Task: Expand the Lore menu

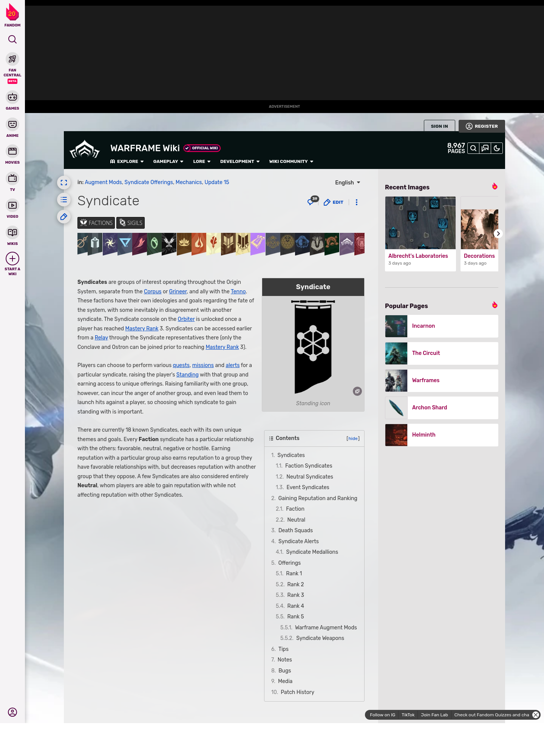Action: click(202, 161)
